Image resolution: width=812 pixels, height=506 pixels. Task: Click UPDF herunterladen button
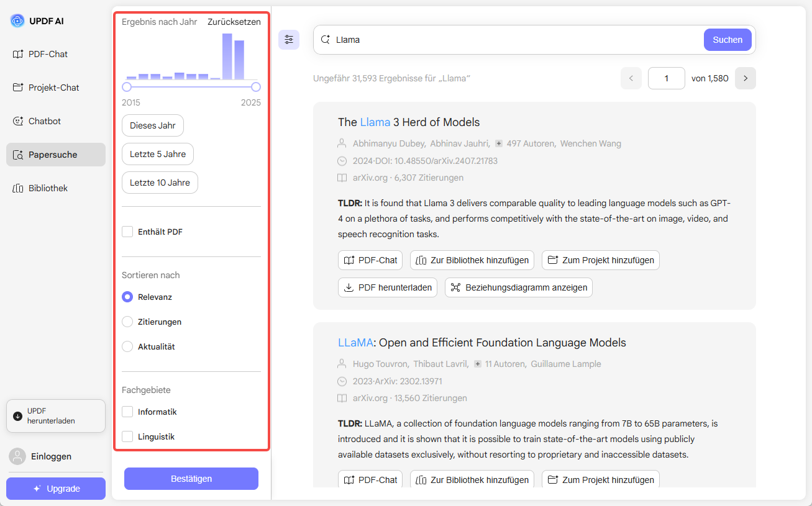pos(56,416)
